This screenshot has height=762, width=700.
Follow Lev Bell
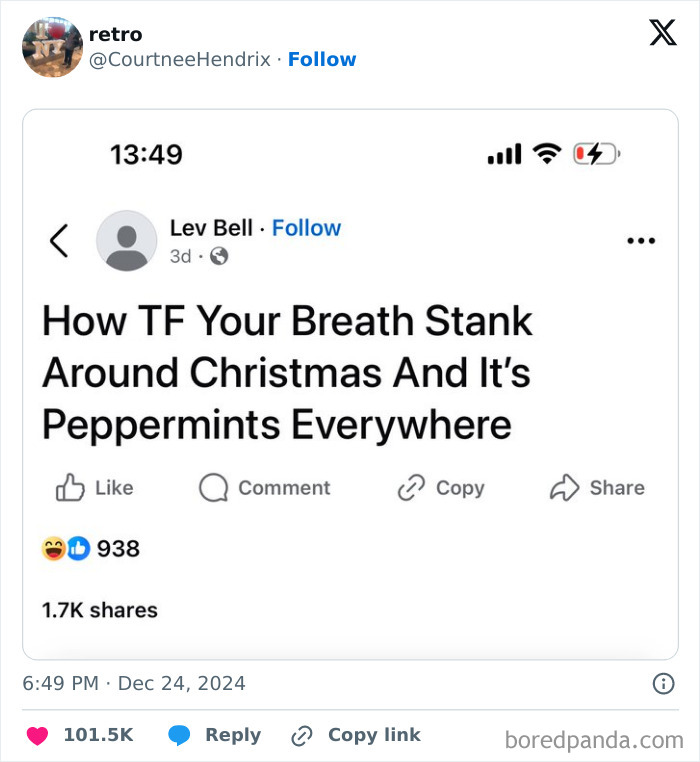tap(306, 228)
